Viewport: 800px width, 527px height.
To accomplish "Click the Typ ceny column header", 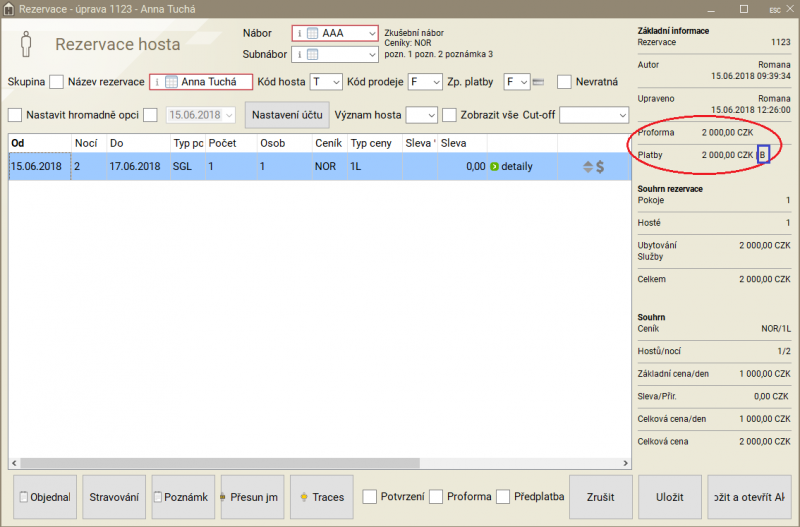I will point(373,143).
